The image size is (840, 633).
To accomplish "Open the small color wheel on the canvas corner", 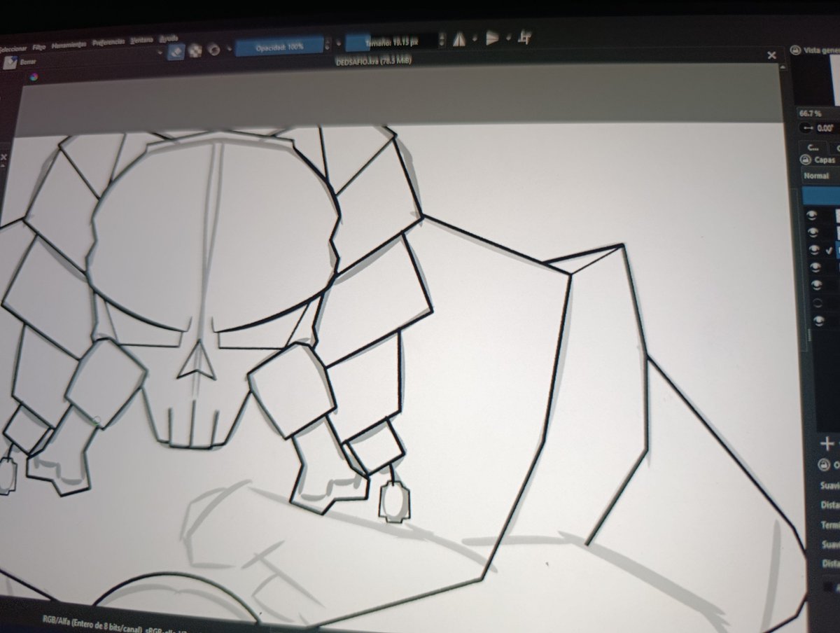I will point(34,78).
